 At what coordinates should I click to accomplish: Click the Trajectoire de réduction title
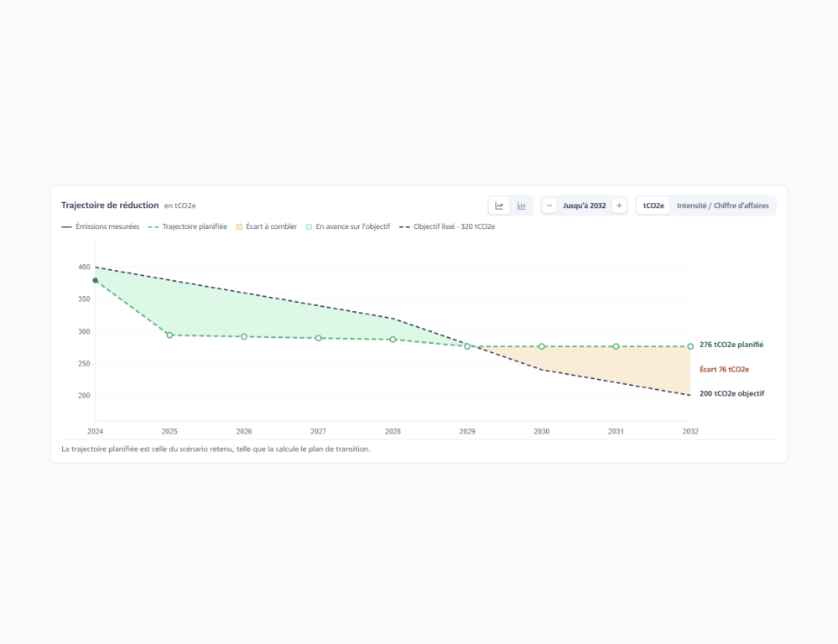pyautogui.click(x=110, y=205)
